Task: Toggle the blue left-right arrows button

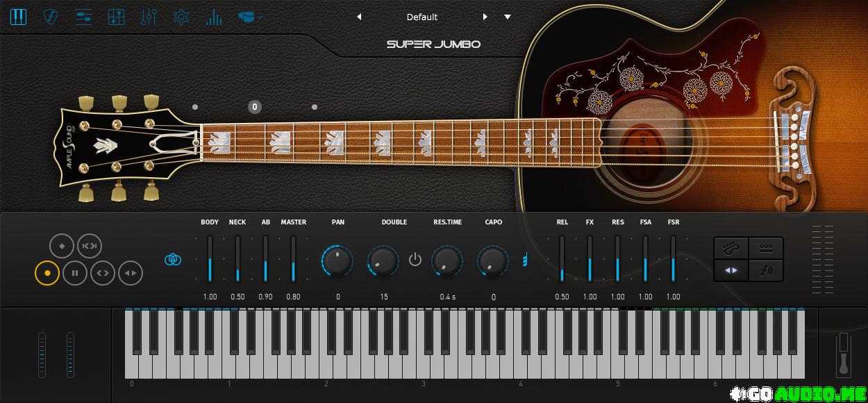Action: tap(731, 270)
